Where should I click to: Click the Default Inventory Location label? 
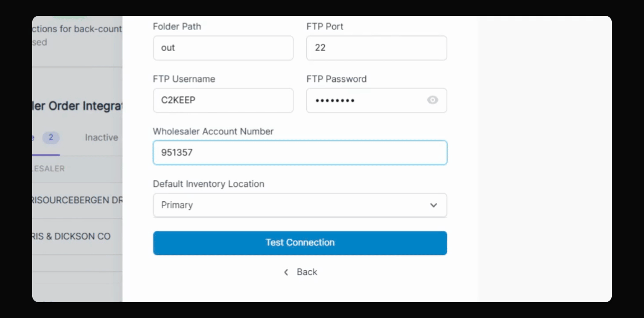tap(208, 184)
